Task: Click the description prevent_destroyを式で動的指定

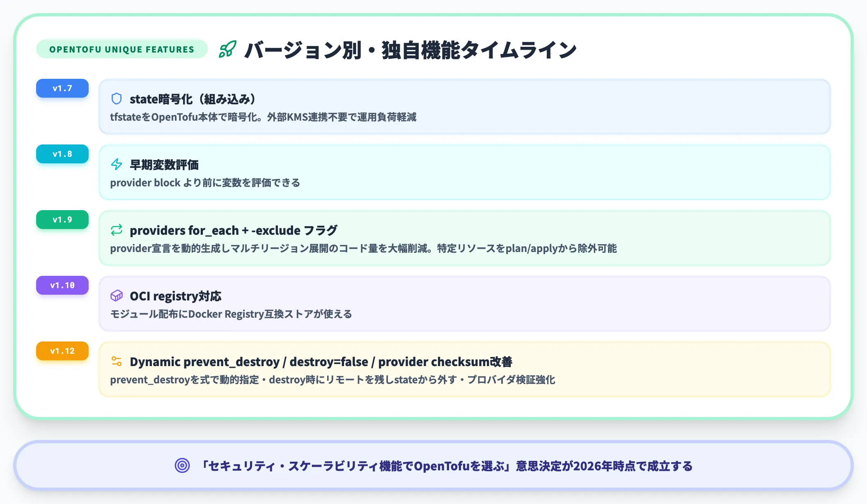Action: (x=333, y=380)
